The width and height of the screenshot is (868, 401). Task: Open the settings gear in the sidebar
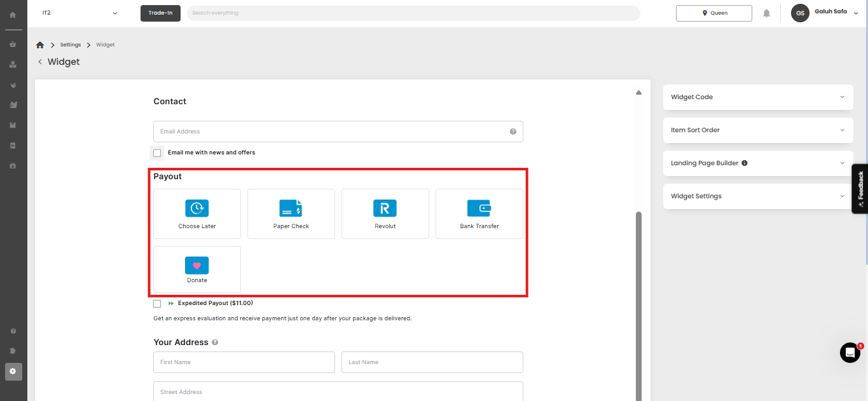(13, 371)
